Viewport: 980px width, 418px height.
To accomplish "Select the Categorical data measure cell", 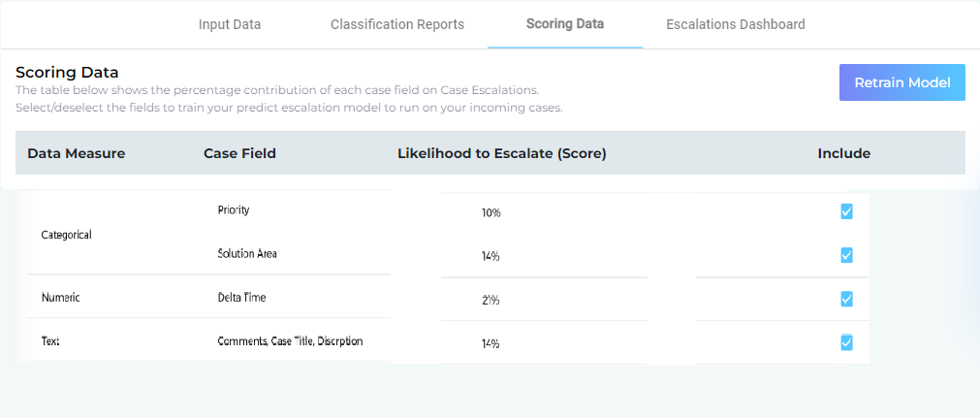I will (x=68, y=235).
